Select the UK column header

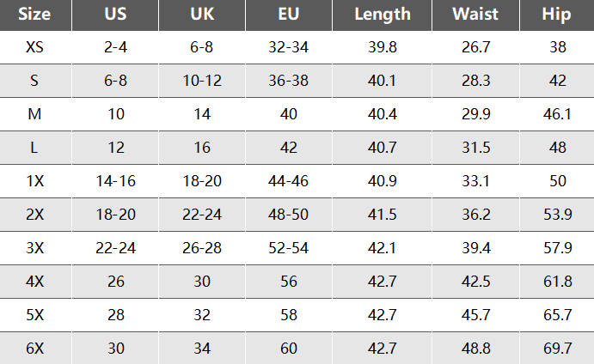pos(202,15)
